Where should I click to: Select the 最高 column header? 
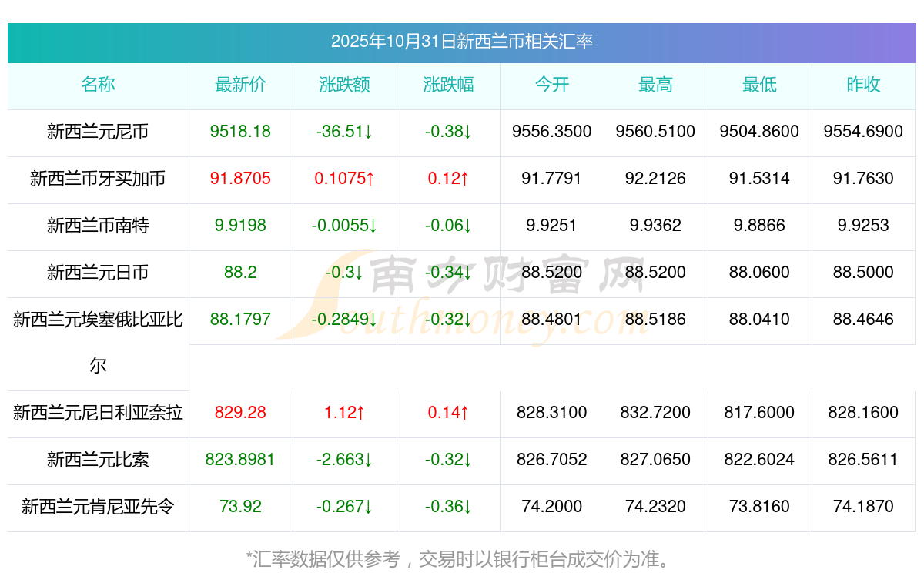(655, 85)
